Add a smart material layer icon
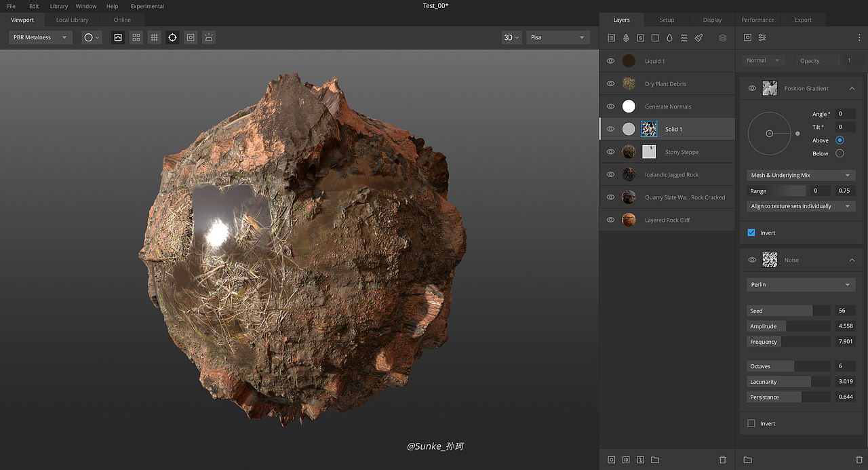This screenshot has width=868, height=470. (640, 38)
